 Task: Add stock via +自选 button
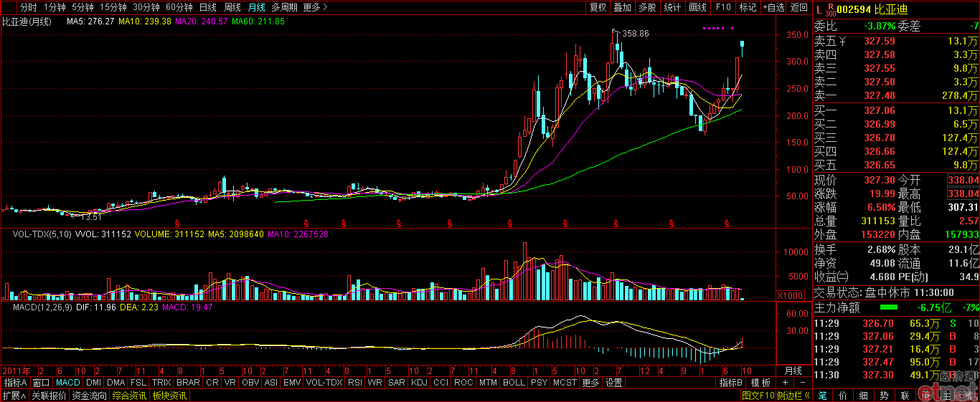773,7
